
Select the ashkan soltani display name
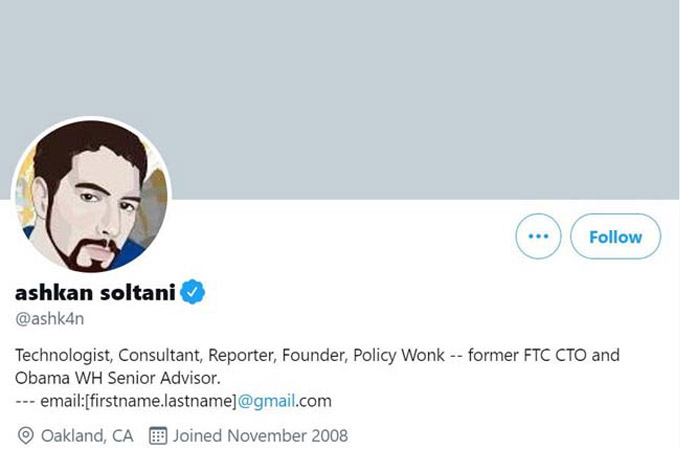[x=95, y=292]
